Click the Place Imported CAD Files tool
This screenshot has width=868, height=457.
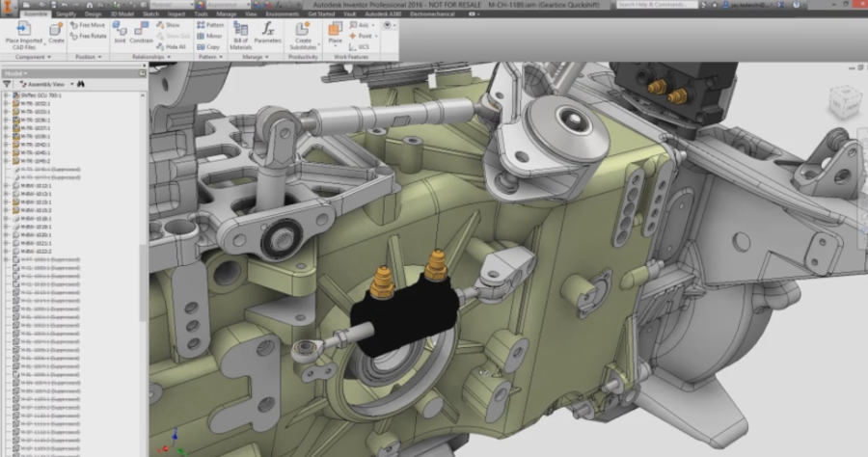pyautogui.click(x=24, y=36)
